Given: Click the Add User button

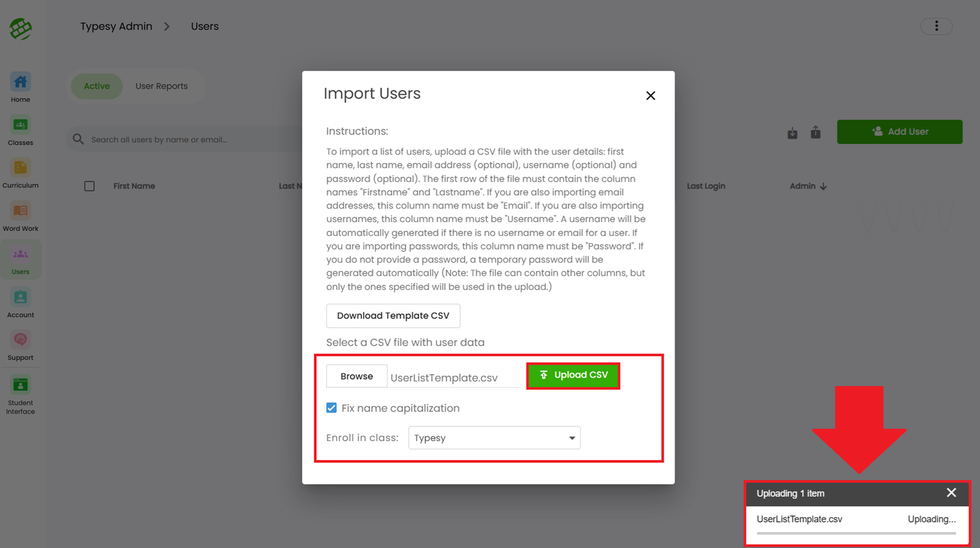Looking at the screenshot, I should 900,132.
